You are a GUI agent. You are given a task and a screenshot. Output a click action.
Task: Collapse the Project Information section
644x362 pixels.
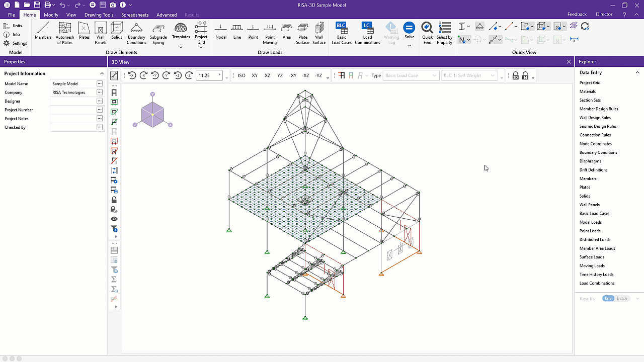pos(102,73)
